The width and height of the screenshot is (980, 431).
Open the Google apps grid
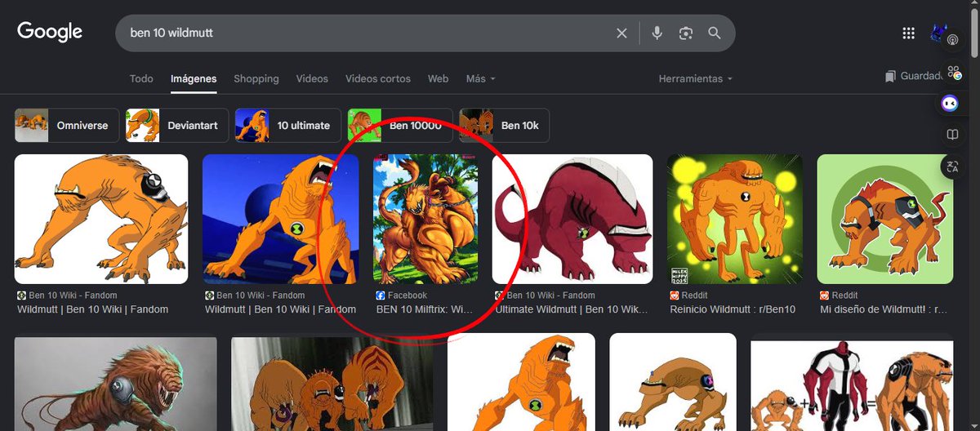pyautogui.click(x=908, y=33)
